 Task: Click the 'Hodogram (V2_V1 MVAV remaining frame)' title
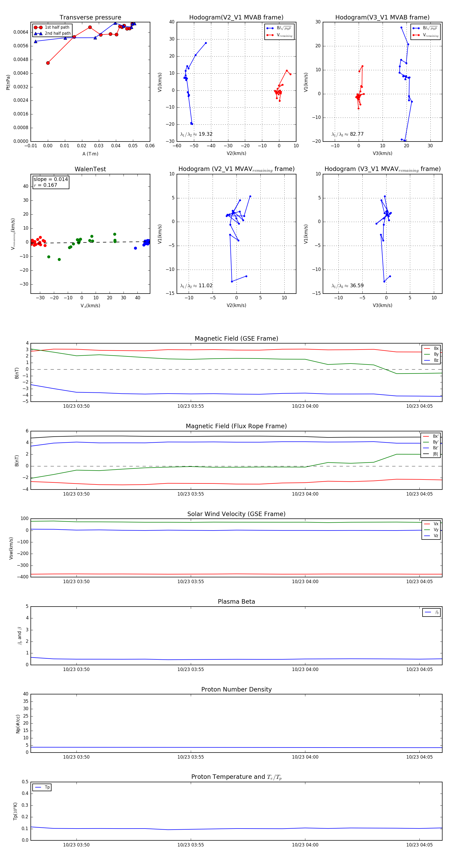click(x=236, y=169)
